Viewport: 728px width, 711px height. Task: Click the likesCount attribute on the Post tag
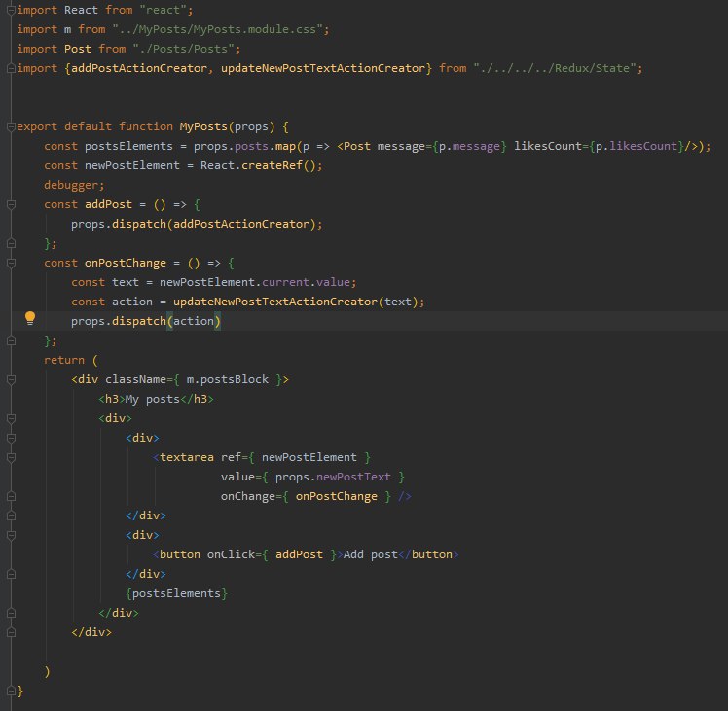tap(548, 146)
